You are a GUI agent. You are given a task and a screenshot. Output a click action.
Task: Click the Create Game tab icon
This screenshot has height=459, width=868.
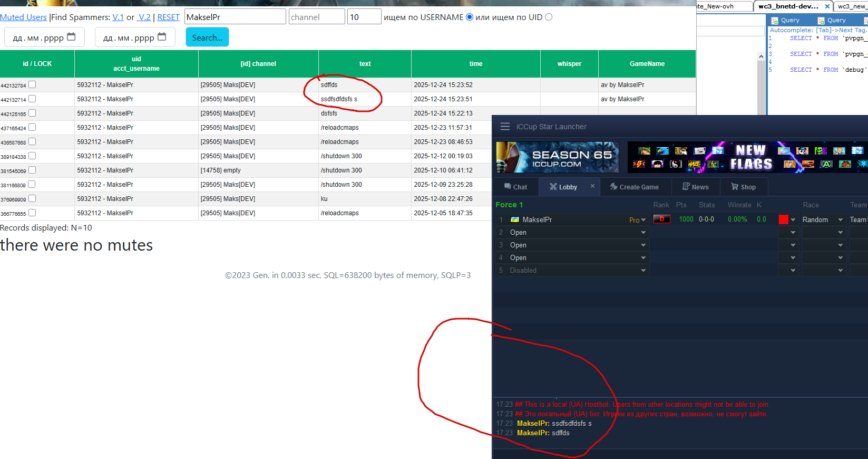613,187
